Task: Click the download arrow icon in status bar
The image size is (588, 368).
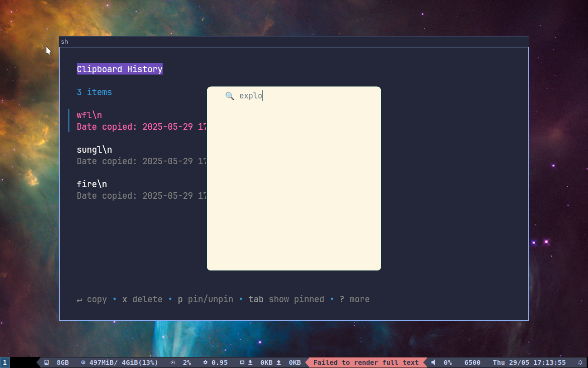Action: tap(250, 362)
